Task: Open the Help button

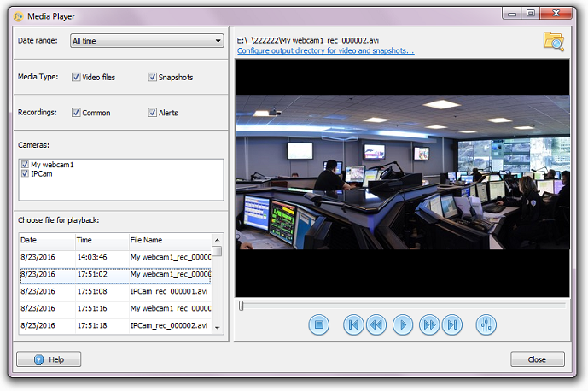Action: [x=49, y=359]
